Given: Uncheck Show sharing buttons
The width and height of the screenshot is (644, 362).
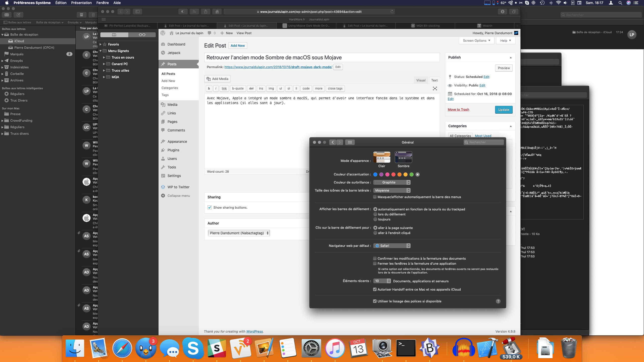Looking at the screenshot, I should click(x=210, y=207).
